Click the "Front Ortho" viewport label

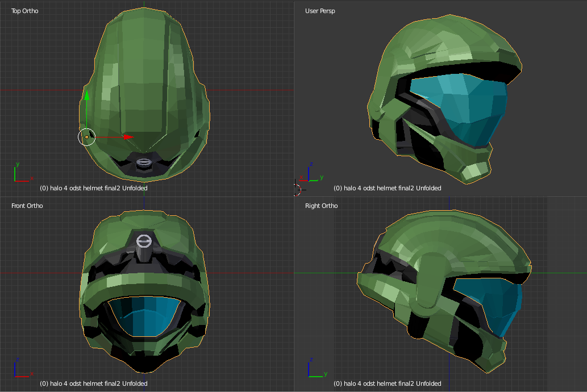(x=27, y=206)
